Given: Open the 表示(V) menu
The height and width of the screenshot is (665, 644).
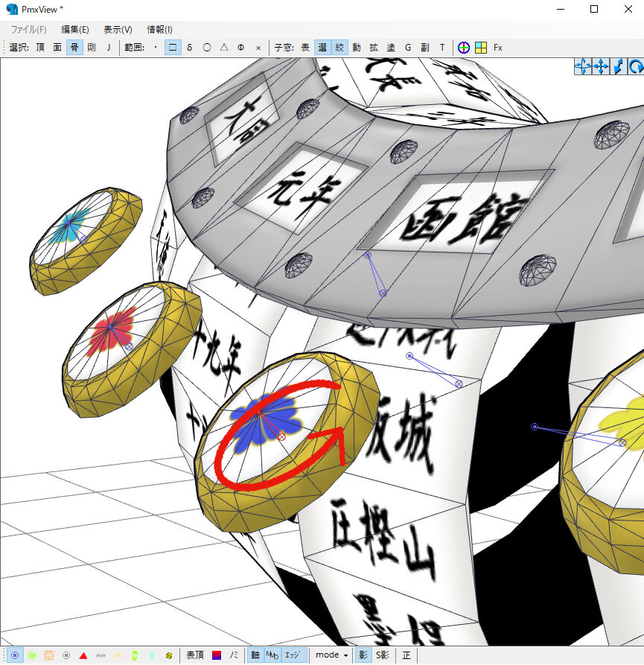Looking at the screenshot, I should point(118,30).
